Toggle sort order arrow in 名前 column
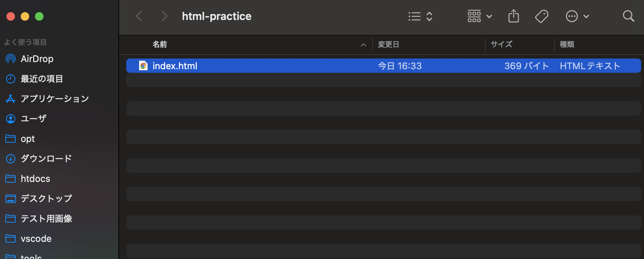Image resolution: width=644 pixels, height=259 pixels. (x=363, y=45)
